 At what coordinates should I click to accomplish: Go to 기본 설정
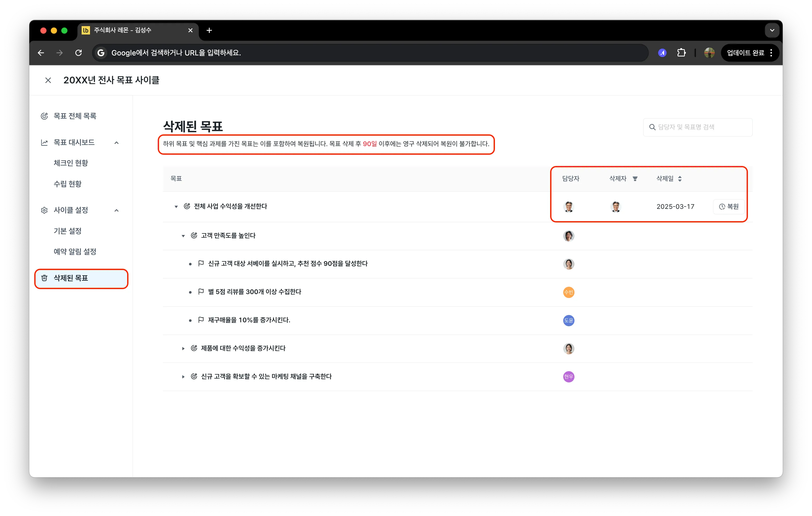coord(67,231)
